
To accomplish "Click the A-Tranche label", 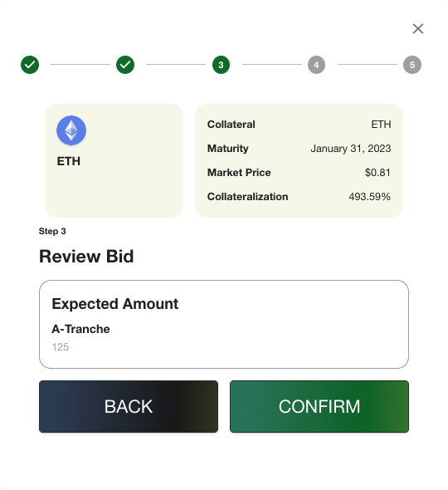I will 80,329.
